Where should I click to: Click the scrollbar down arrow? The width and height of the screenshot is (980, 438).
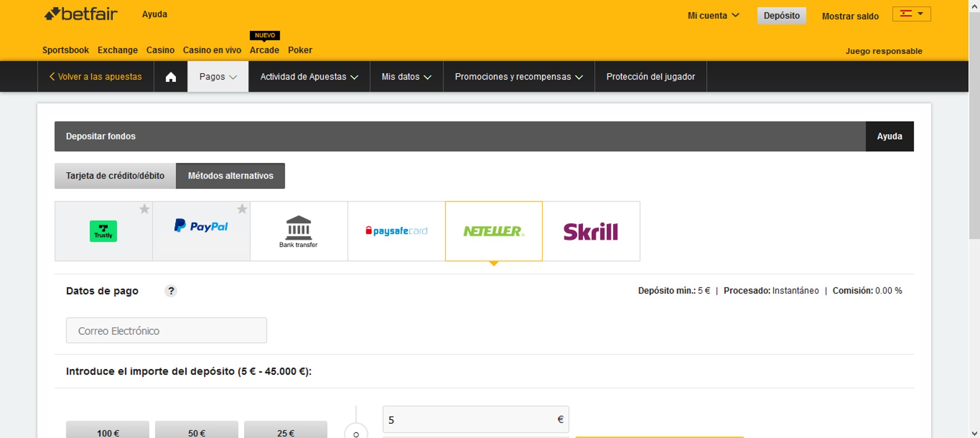(x=974, y=433)
